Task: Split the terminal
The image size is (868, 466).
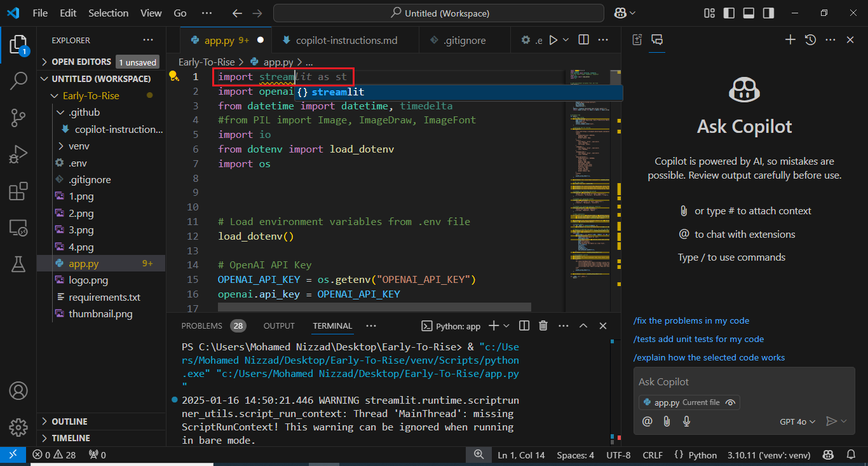Action: point(524,326)
